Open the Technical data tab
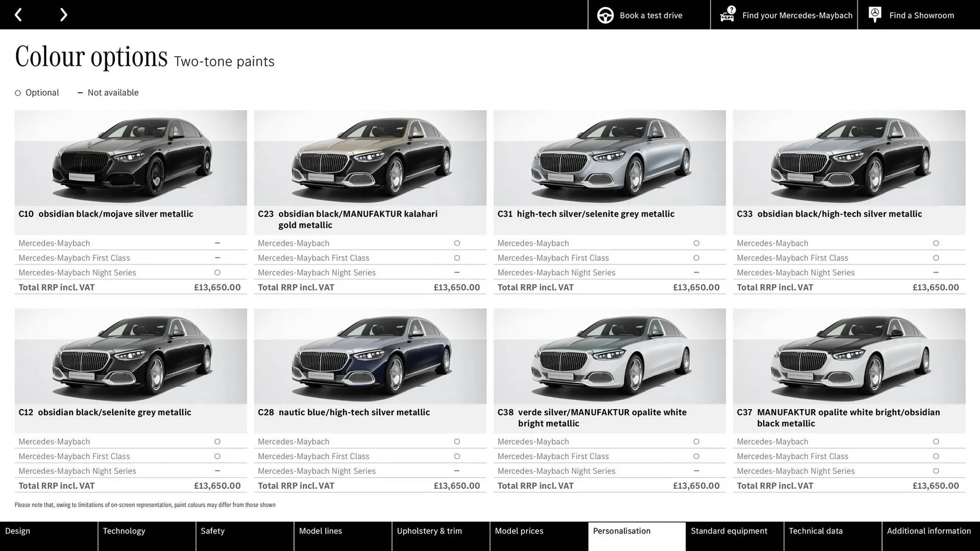The height and width of the screenshot is (551, 980). point(832,536)
